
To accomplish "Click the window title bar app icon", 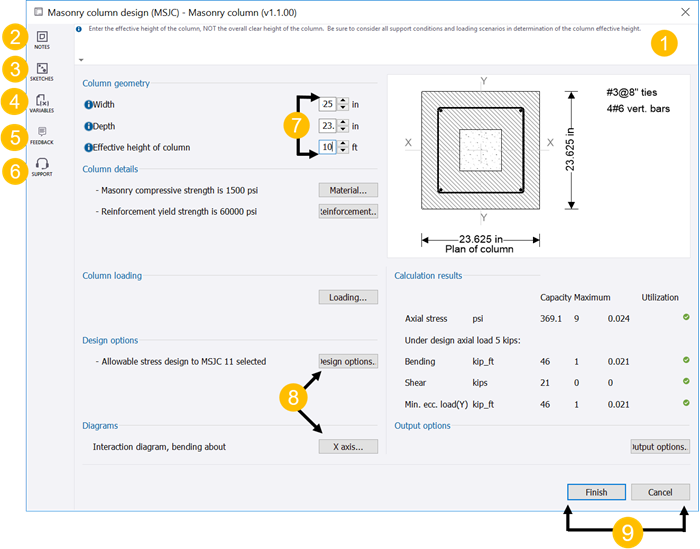I will (x=39, y=12).
